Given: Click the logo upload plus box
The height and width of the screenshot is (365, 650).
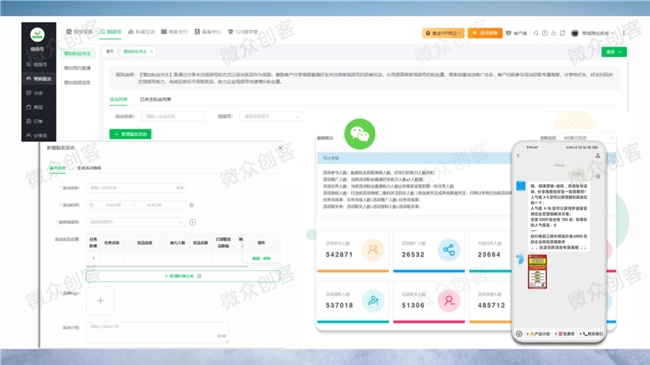Looking at the screenshot, I should pos(100,301).
